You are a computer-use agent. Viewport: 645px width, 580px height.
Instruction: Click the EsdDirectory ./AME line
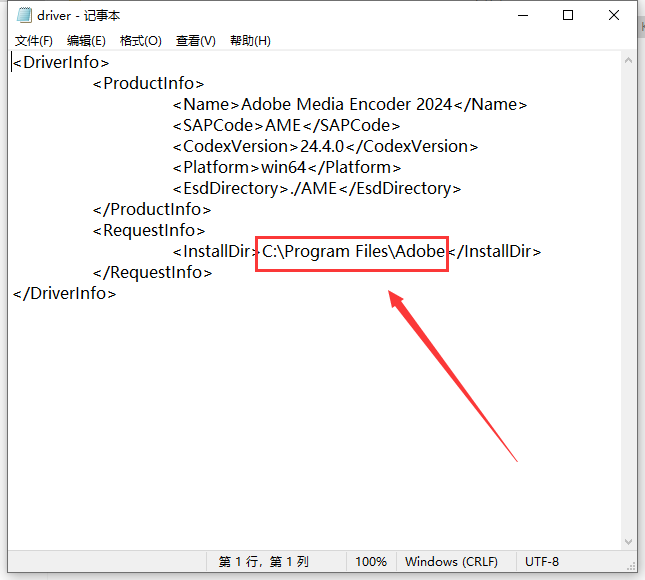(317, 188)
